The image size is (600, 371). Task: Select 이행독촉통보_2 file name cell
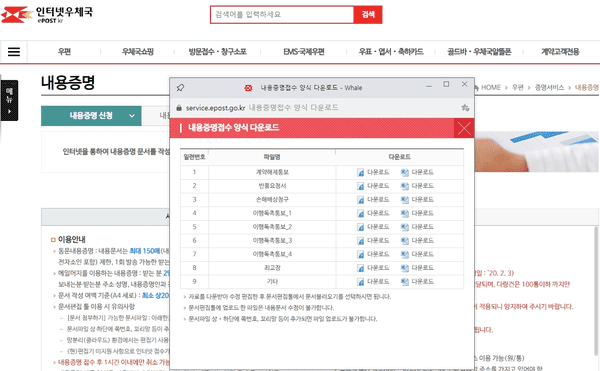[272, 227]
